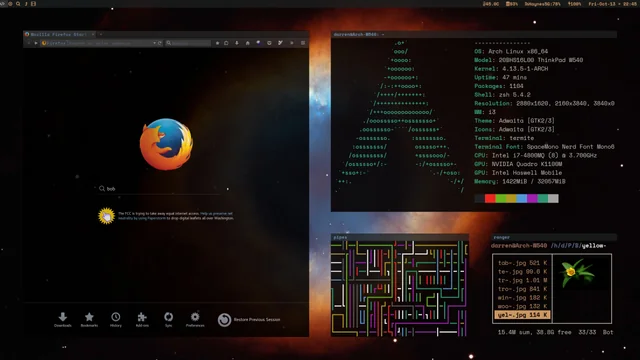Click the Firefox forward arrow button
This screenshot has width=640, height=360.
(36, 43)
